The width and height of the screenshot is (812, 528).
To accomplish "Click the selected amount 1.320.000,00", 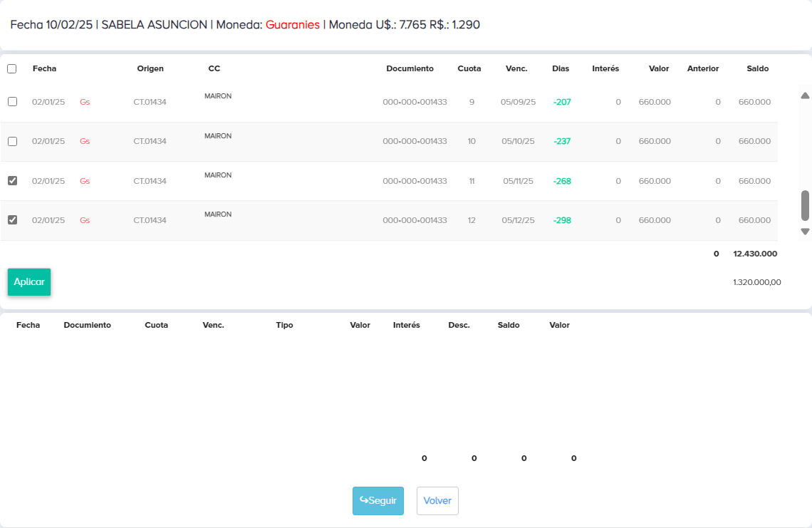I will (x=756, y=282).
